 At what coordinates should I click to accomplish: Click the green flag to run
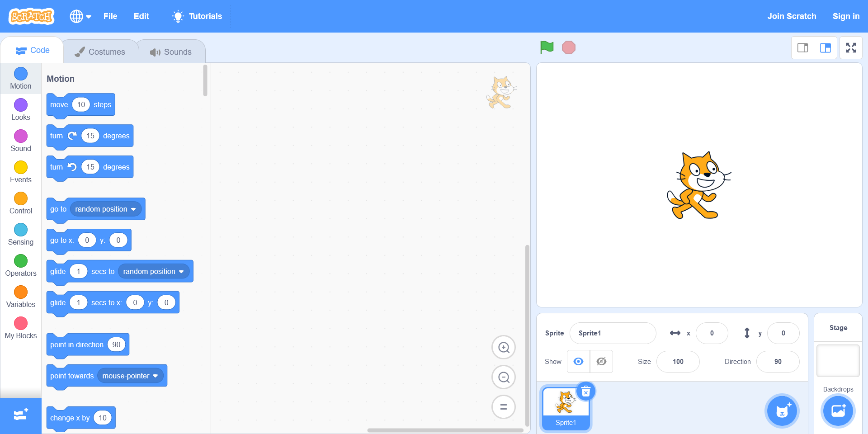[547, 47]
